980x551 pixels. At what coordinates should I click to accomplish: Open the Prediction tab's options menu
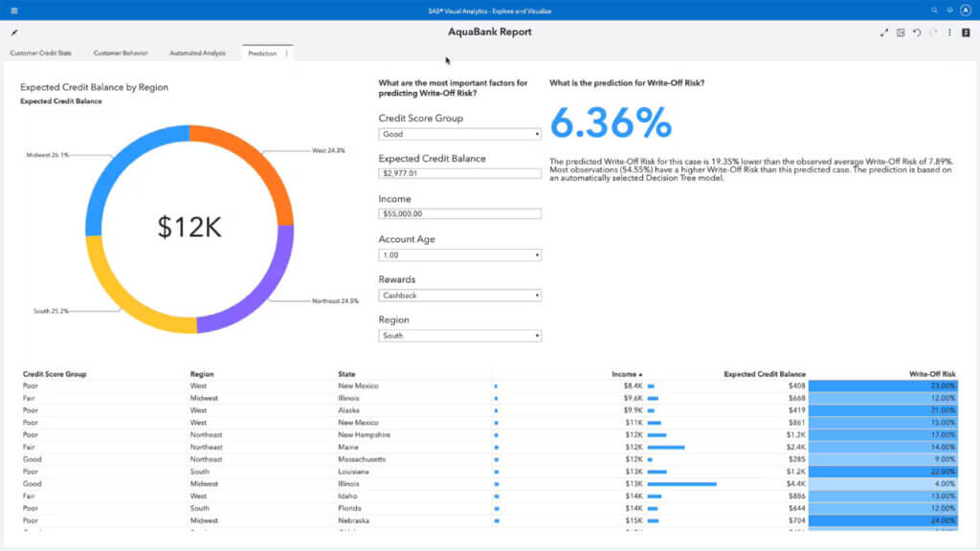(x=287, y=54)
